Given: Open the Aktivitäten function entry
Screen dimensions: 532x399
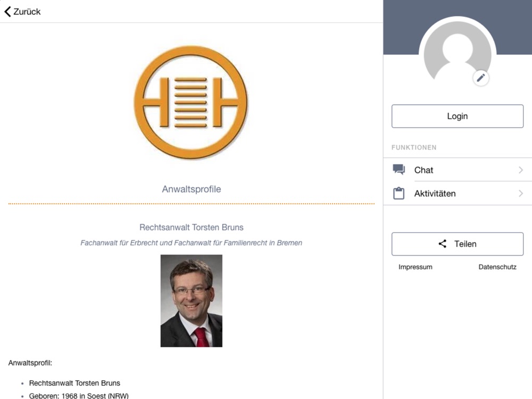Looking at the screenshot, I should click(x=458, y=194).
